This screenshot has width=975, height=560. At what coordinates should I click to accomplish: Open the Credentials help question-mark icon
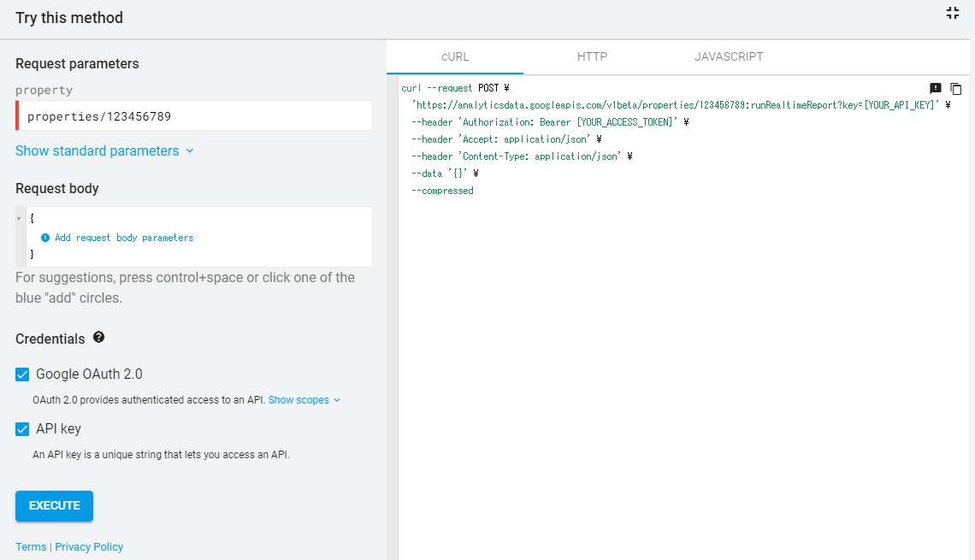click(98, 338)
